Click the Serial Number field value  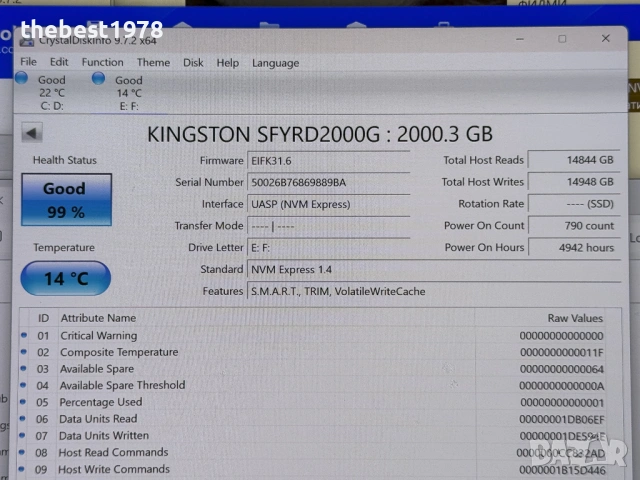click(328, 182)
